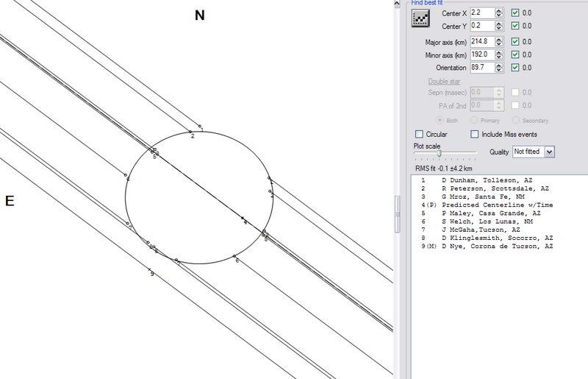This screenshot has height=379, width=588.
Task: Toggle the Orientation fit checkbox
Action: point(515,68)
